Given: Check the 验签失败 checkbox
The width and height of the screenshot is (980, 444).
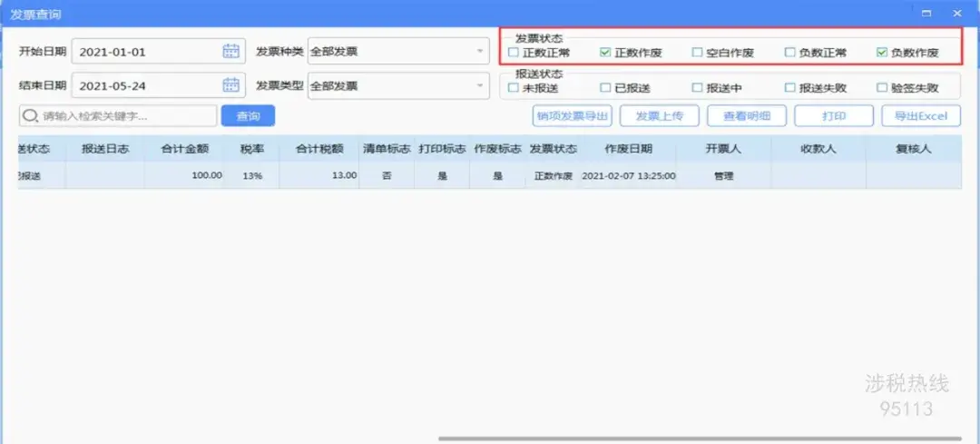Looking at the screenshot, I should tap(882, 87).
